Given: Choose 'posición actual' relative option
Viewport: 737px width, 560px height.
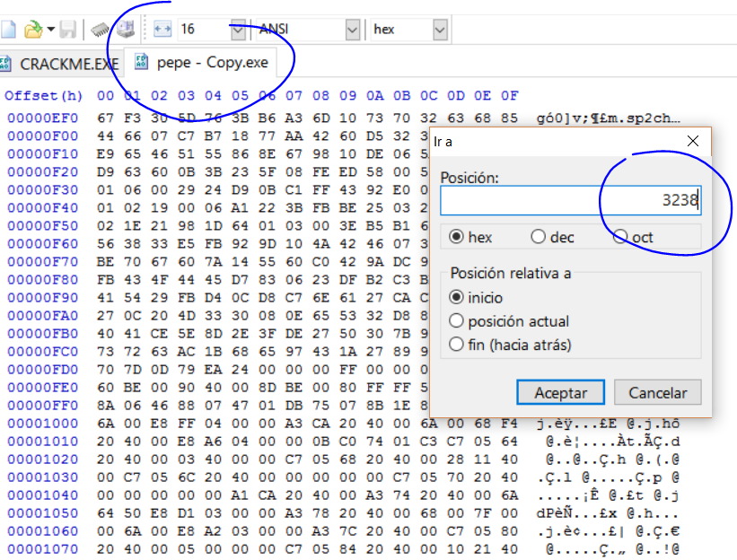Looking at the screenshot, I should [x=456, y=321].
